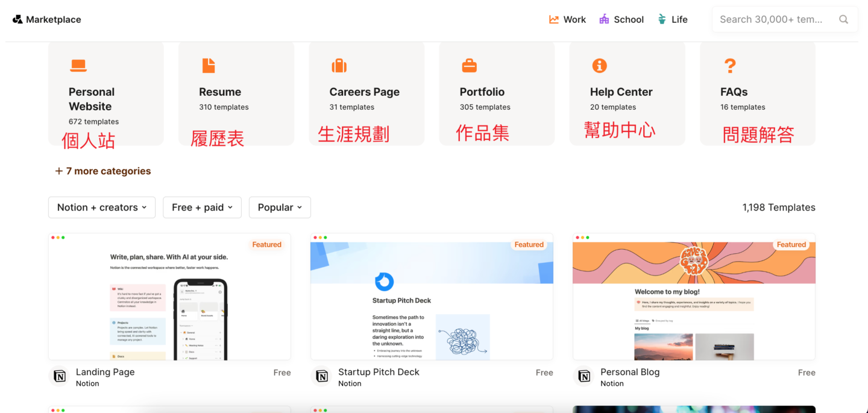Open the Personal Blog template thumbnail
The height and width of the screenshot is (413, 868).
(x=694, y=297)
